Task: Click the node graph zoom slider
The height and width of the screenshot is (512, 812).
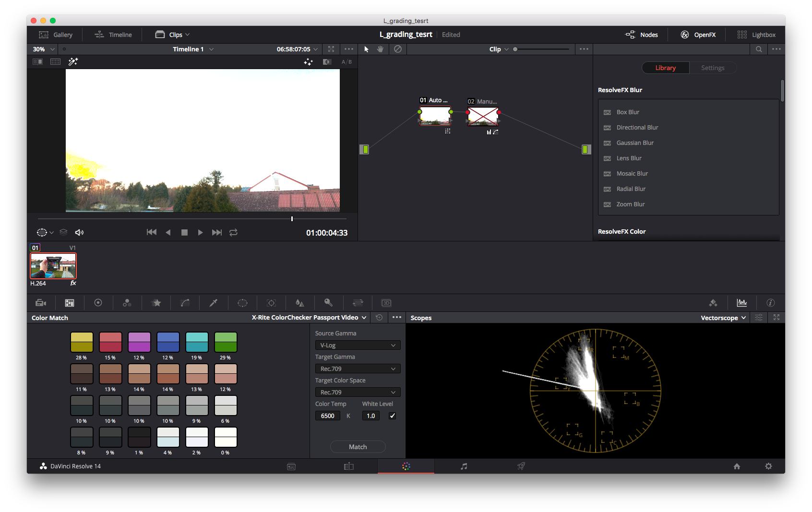Action: (541, 49)
